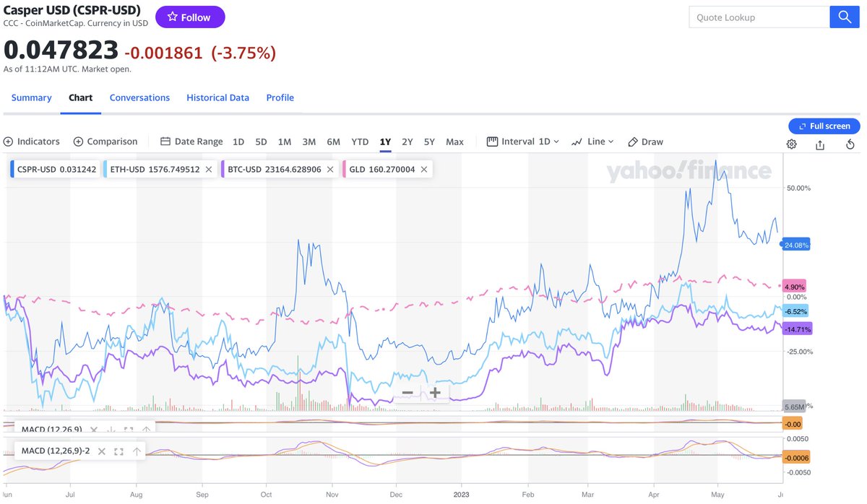Click the Casper USD (CSPR-USD) title
The image size is (867, 504).
(72, 11)
